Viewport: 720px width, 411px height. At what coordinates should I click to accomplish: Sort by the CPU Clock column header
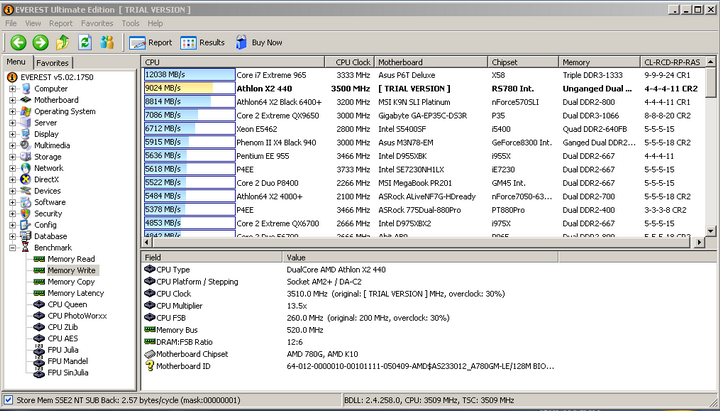(x=350, y=62)
